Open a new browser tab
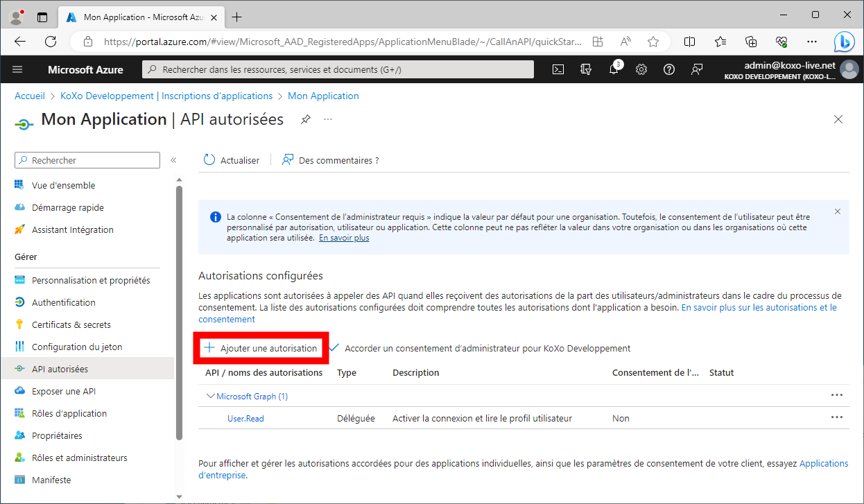This screenshot has width=864, height=504. [x=237, y=17]
